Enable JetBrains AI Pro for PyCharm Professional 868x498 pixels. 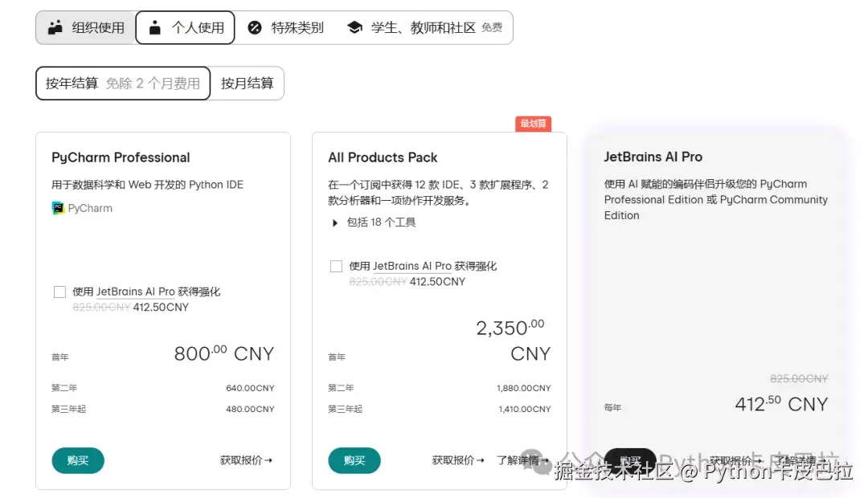pos(59,292)
